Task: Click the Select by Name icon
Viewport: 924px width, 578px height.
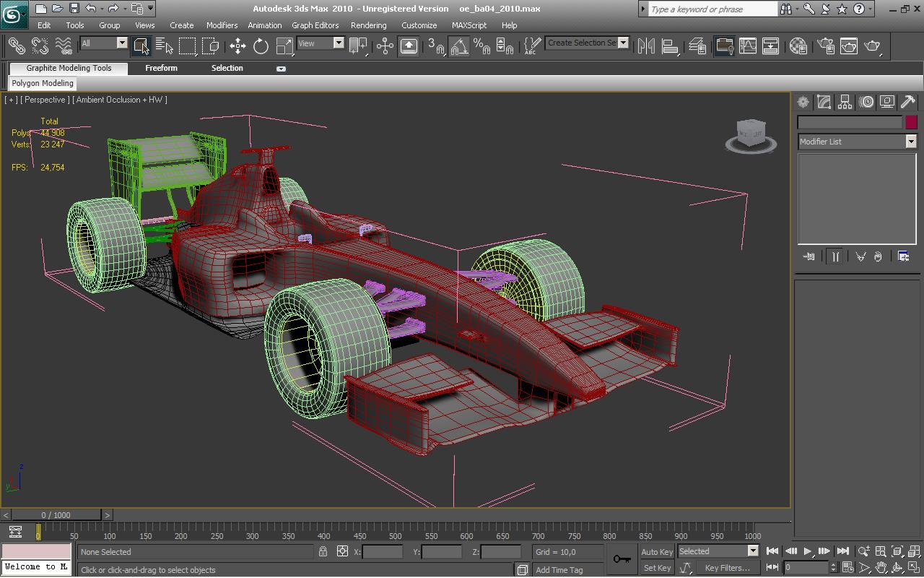Action: [x=164, y=46]
